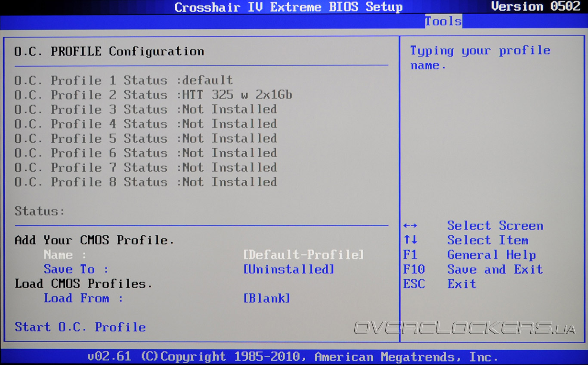Click the O.C. Profile 1 Status row
Image resolution: width=588 pixels, height=365 pixels.
click(x=124, y=80)
